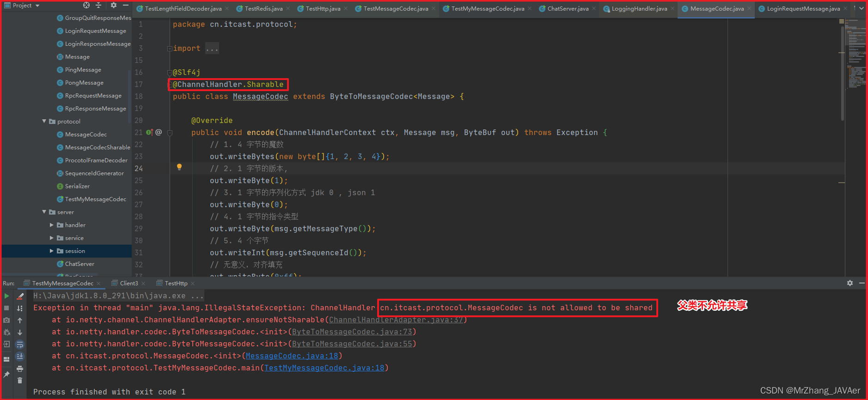Hide the Project tool window with the minus icon
The height and width of the screenshot is (400, 868).
[x=125, y=5]
